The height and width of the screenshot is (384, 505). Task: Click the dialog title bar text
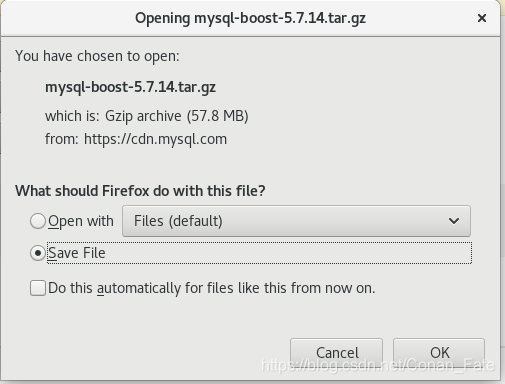tap(250, 18)
